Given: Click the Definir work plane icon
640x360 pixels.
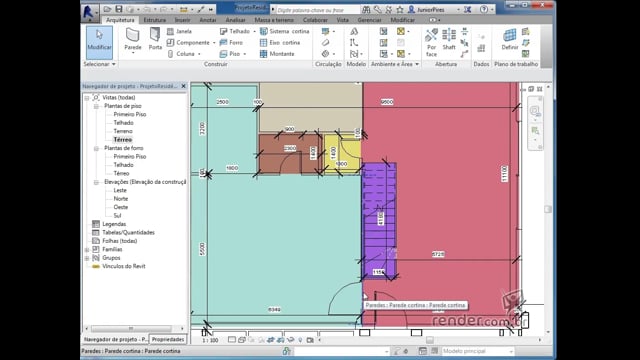Looking at the screenshot, I should point(509,40).
